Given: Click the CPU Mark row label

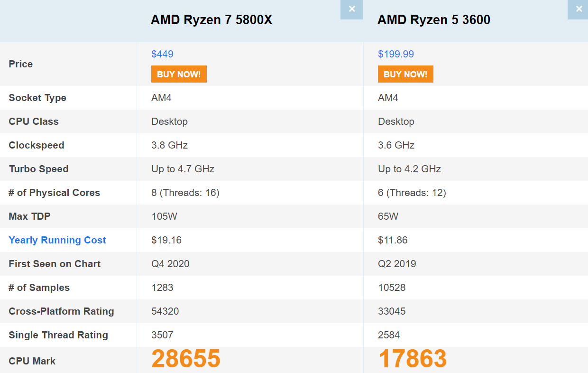Looking at the screenshot, I should pyautogui.click(x=32, y=361).
